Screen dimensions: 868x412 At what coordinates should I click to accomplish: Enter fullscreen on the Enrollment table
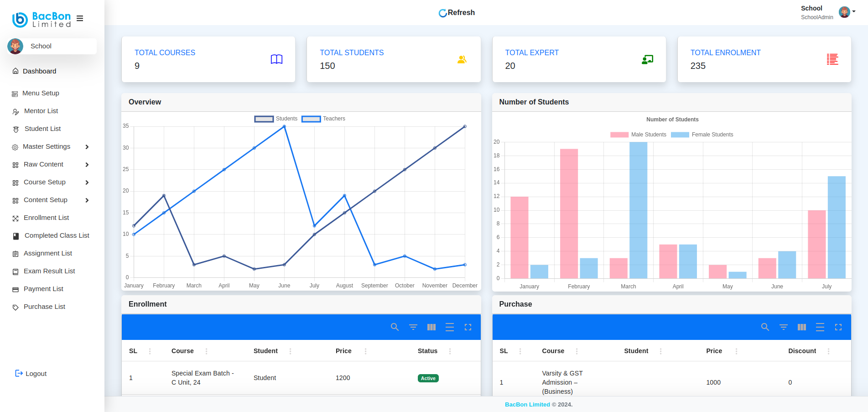pyautogui.click(x=468, y=327)
